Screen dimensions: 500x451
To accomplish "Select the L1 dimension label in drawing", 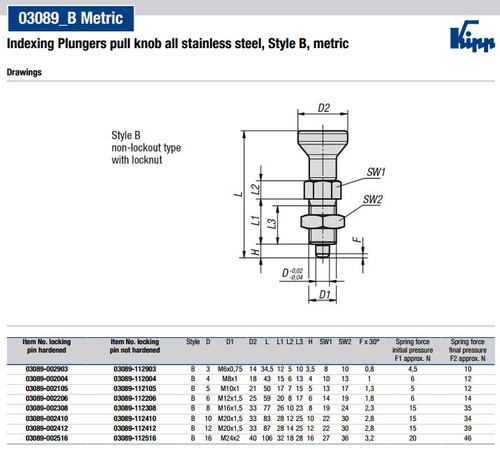I will (x=255, y=220).
